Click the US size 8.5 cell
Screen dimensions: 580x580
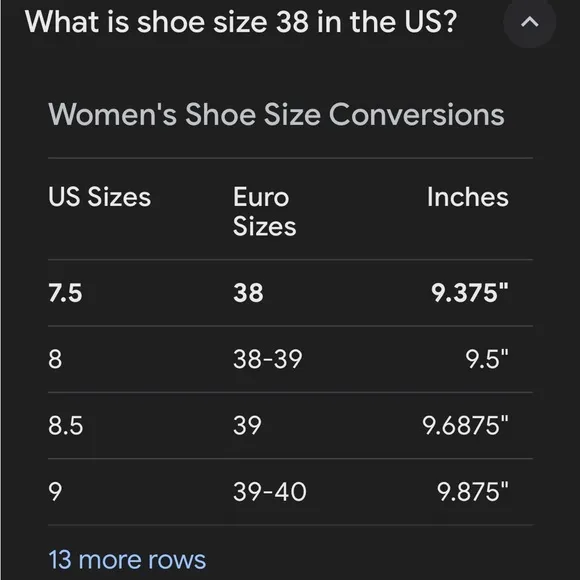click(65, 425)
